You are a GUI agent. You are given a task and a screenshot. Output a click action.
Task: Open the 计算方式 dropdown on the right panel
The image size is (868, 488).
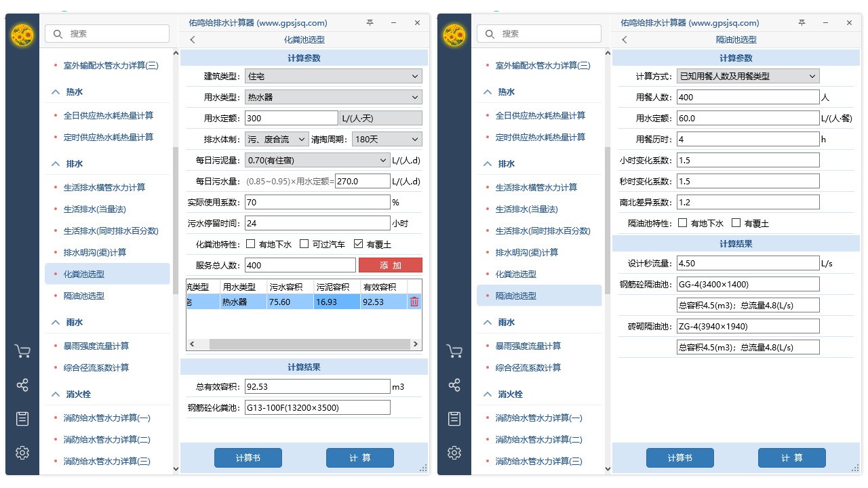click(748, 75)
